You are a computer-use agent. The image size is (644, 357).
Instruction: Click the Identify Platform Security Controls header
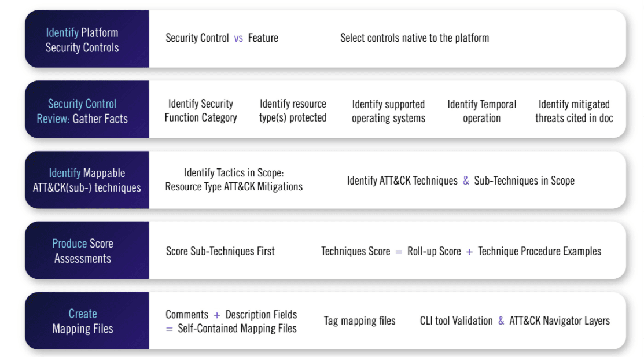point(87,39)
